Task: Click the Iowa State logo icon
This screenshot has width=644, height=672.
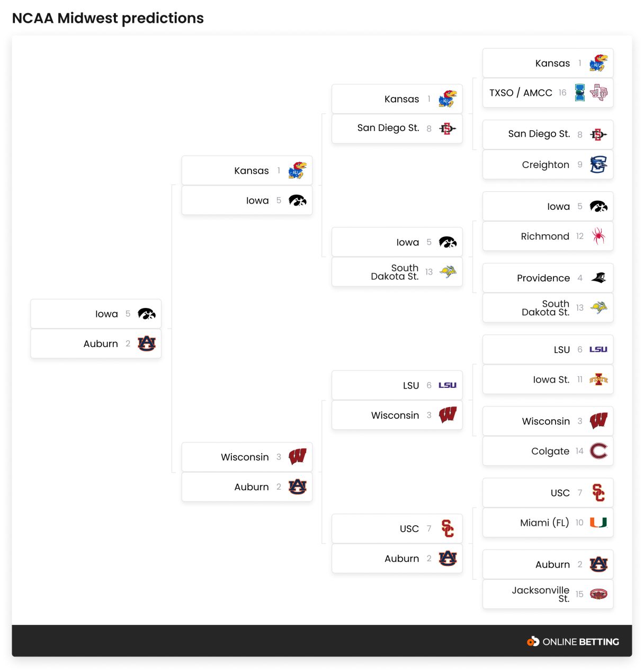Action: coord(598,379)
